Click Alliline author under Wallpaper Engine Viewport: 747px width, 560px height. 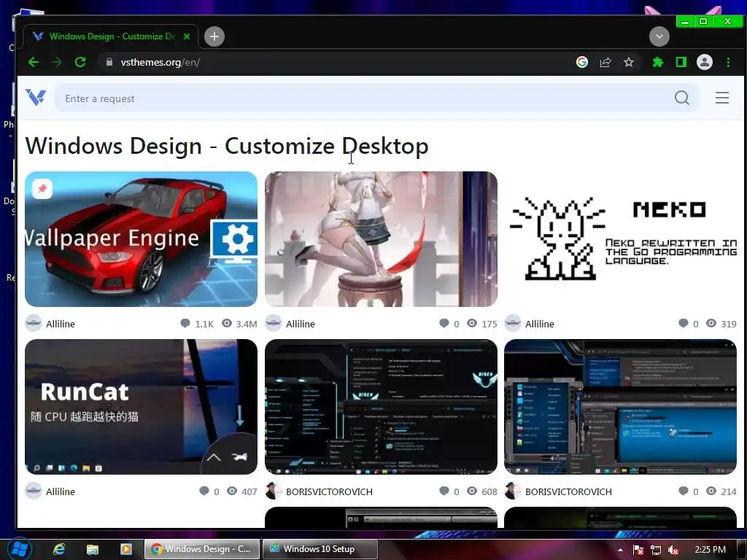(x=61, y=324)
